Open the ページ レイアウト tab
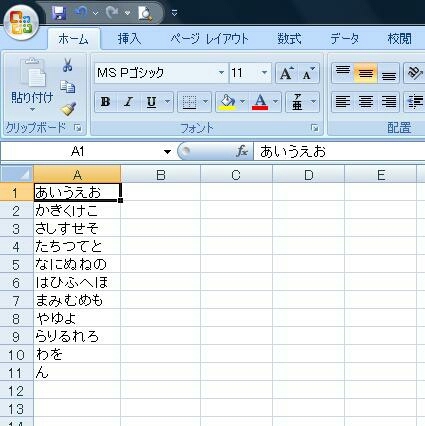The image size is (425, 426). tap(209, 39)
